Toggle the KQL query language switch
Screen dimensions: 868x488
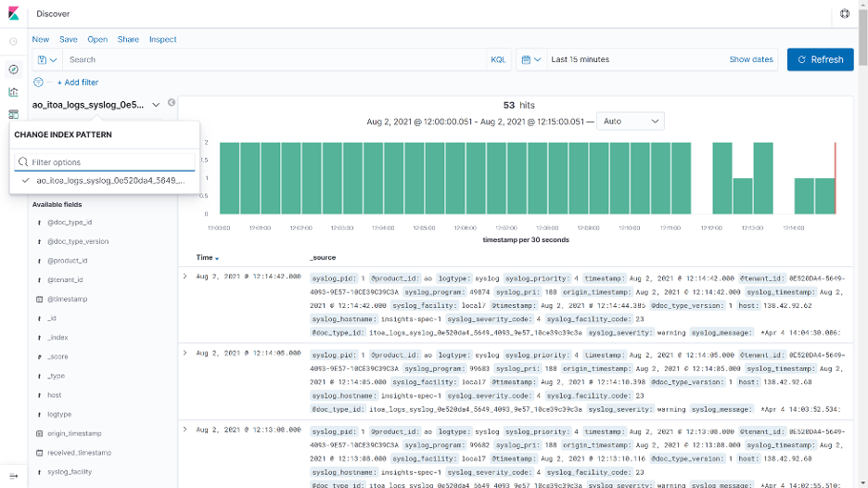[x=498, y=59]
